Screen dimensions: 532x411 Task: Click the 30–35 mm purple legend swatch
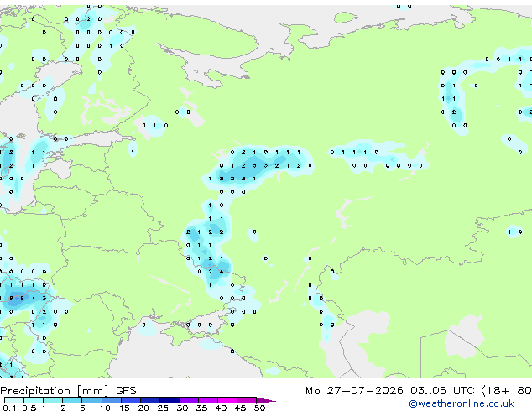(x=189, y=400)
